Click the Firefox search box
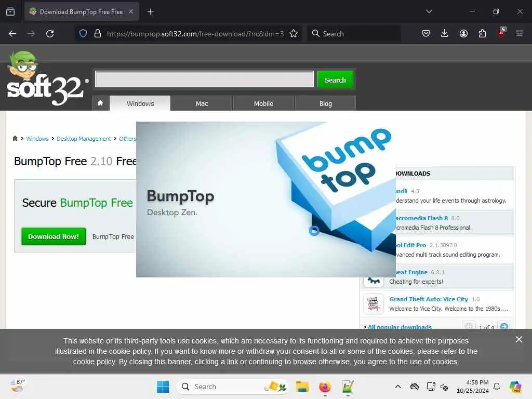 tap(354, 34)
